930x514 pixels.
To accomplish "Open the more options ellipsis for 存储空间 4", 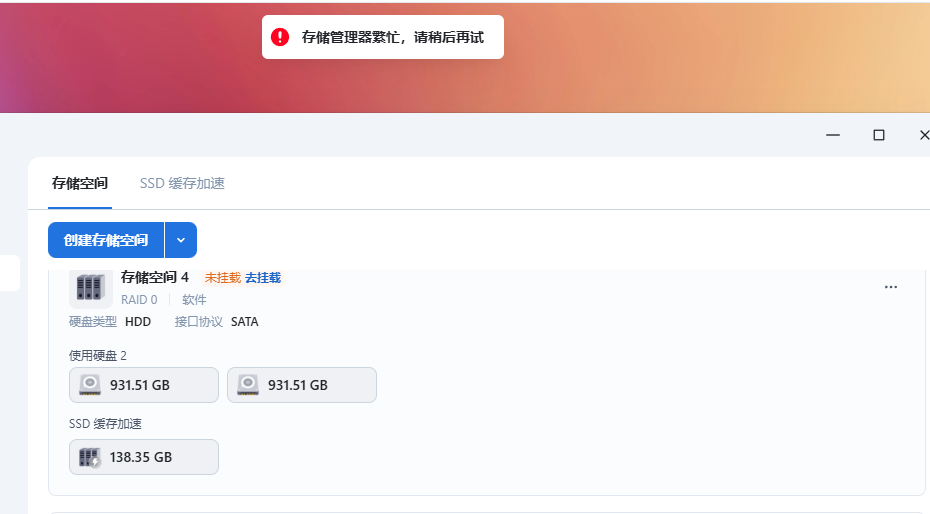I will click(890, 287).
